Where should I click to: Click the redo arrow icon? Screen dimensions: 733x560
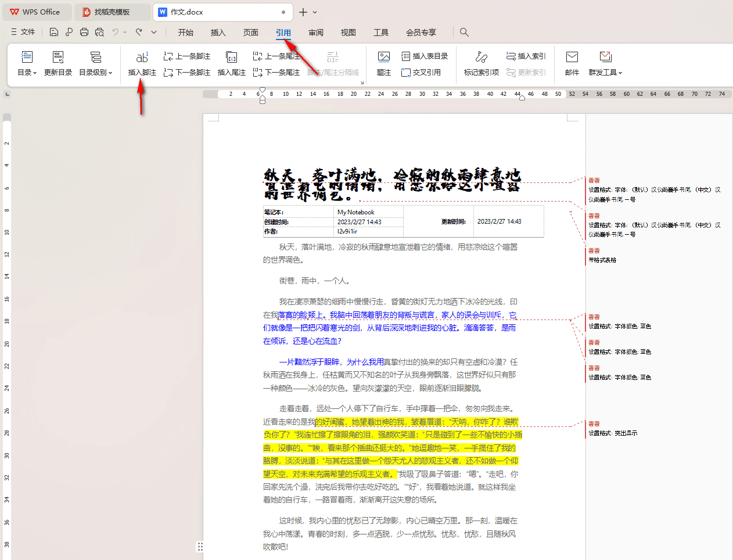tap(139, 32)
